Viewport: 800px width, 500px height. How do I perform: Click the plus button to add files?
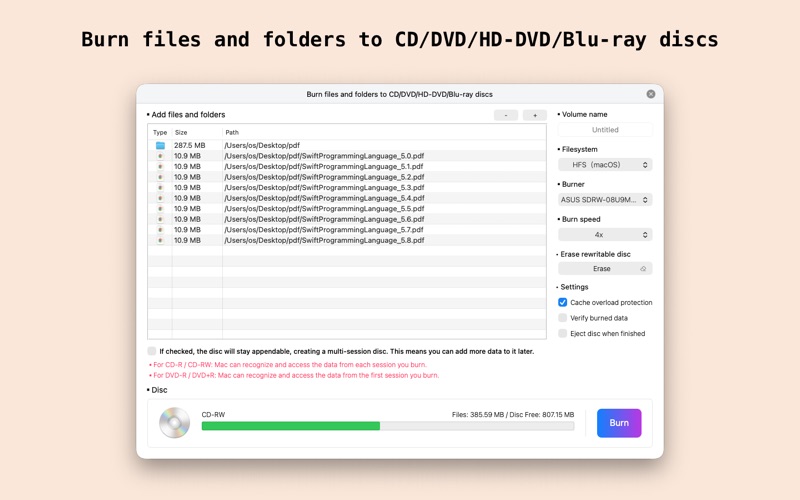coord(535,115)
